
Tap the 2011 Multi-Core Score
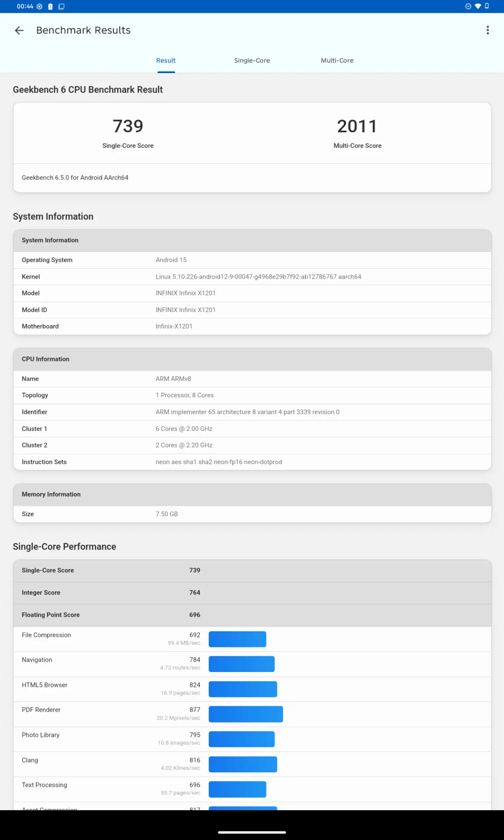click(357, 126)
